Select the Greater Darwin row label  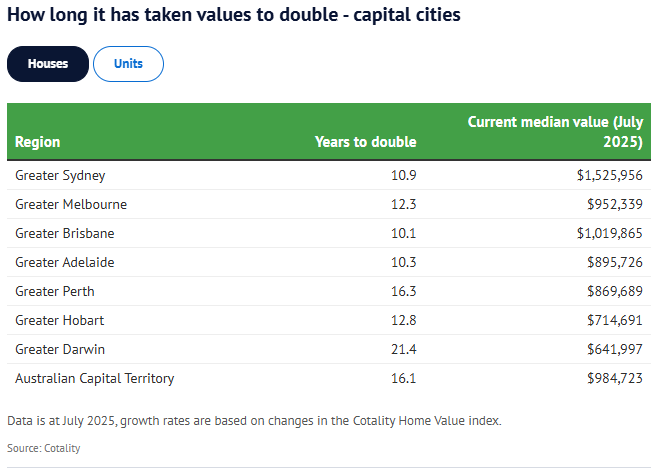(x=60, y=349)
